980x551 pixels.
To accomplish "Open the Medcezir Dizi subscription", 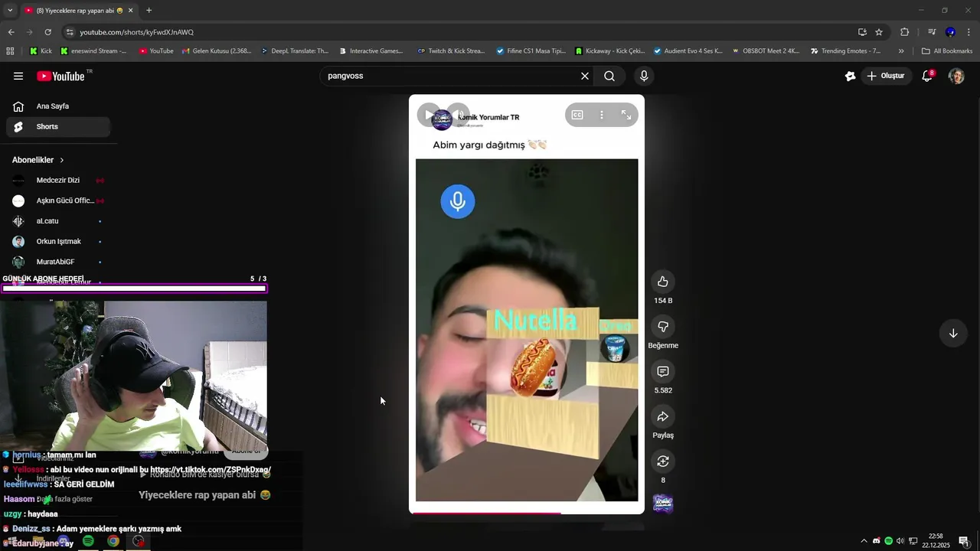I will [x=58, y=181].
